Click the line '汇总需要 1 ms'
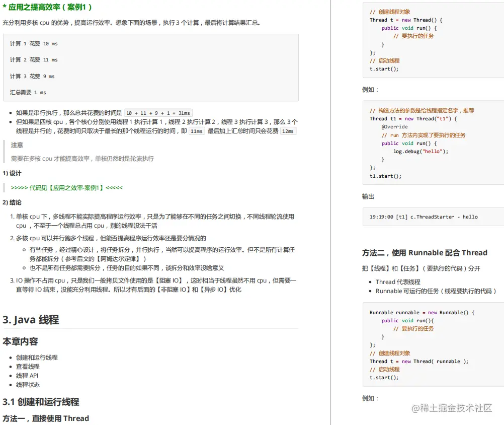This screenshot has height=425, width=504. (x=28, y=92)
